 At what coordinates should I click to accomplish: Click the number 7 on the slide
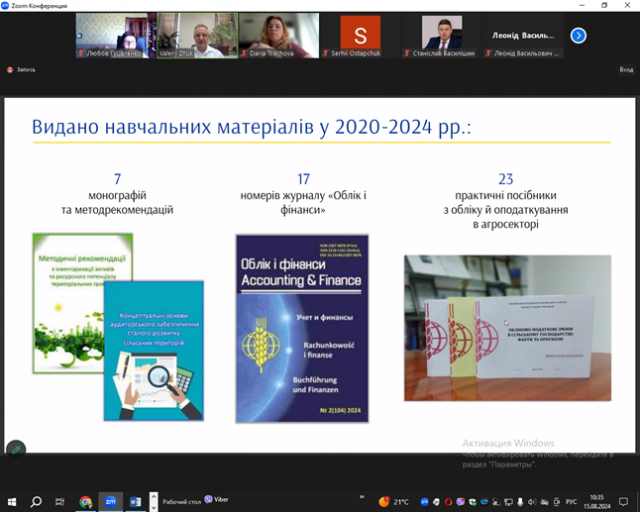(118, 179)
